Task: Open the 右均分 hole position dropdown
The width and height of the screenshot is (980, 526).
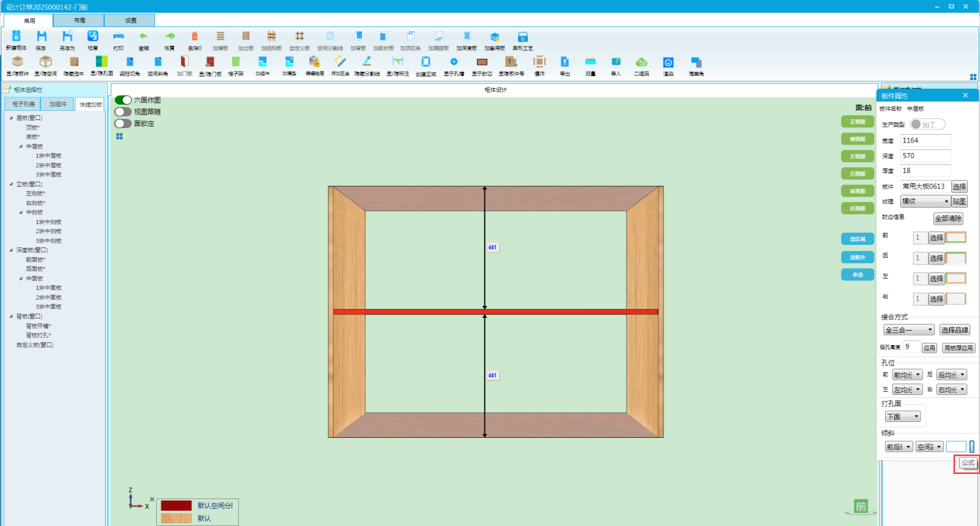Action: [x=952, y=389]
